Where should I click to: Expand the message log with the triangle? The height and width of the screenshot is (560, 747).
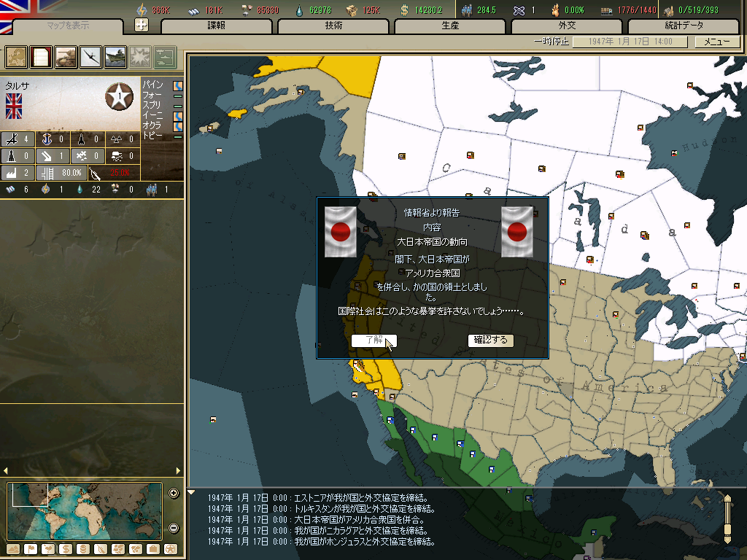point(191,492)
